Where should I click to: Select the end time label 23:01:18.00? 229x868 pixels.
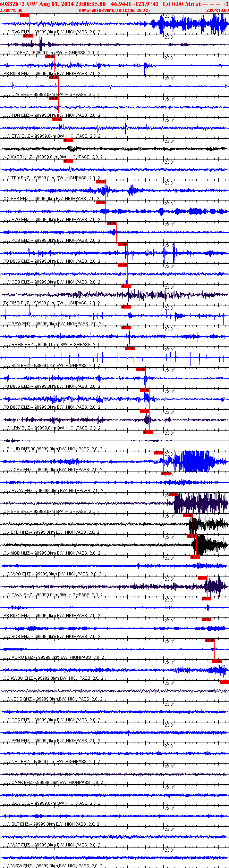coord(217,10)
